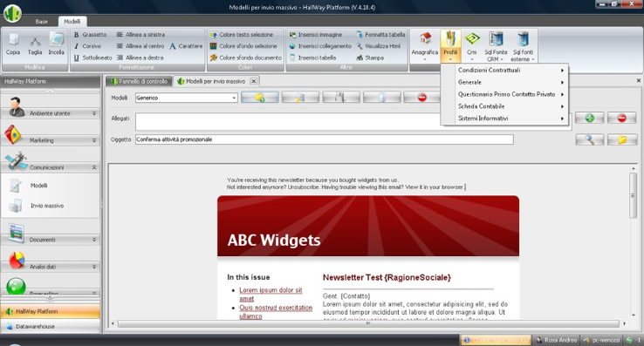Open Invio massivo in the sidebar
The width and height of the screenshot is (644, 346).
[x=47, y=206]
